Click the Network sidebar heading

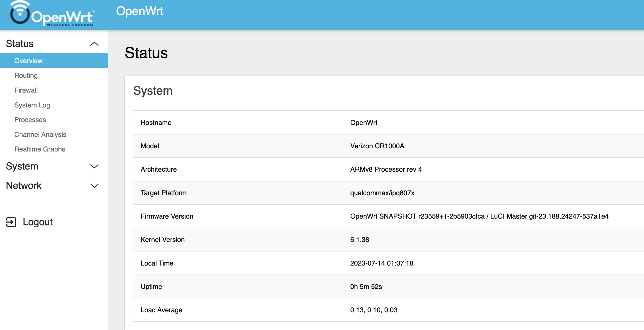24,185
